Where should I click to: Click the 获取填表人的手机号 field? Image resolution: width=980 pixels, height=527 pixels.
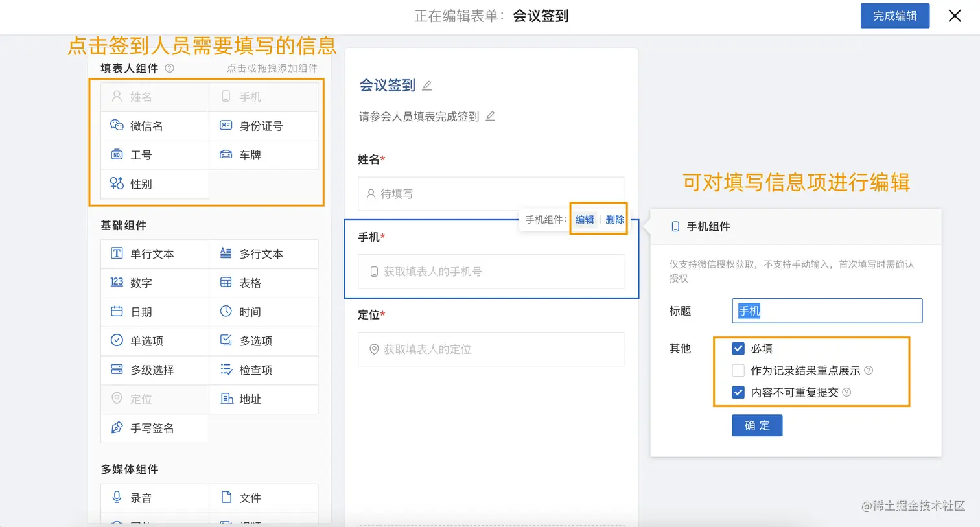coord(491,272)
